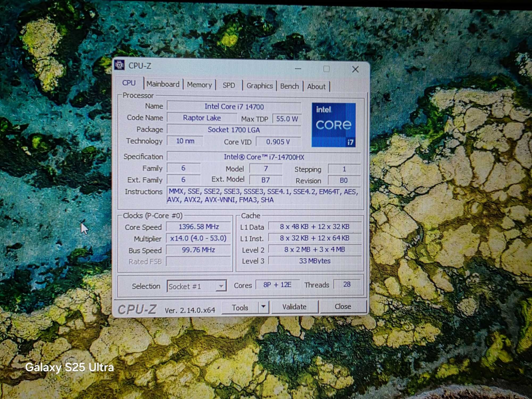Select the CPU tab
The image size is (532, 399).
pos(129,83)
